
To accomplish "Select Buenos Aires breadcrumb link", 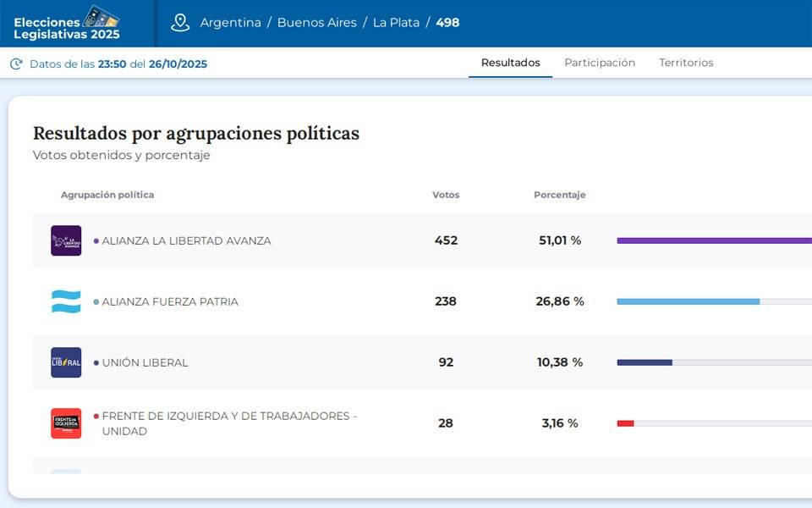I will pyautogui.click(x=317, y=23).
